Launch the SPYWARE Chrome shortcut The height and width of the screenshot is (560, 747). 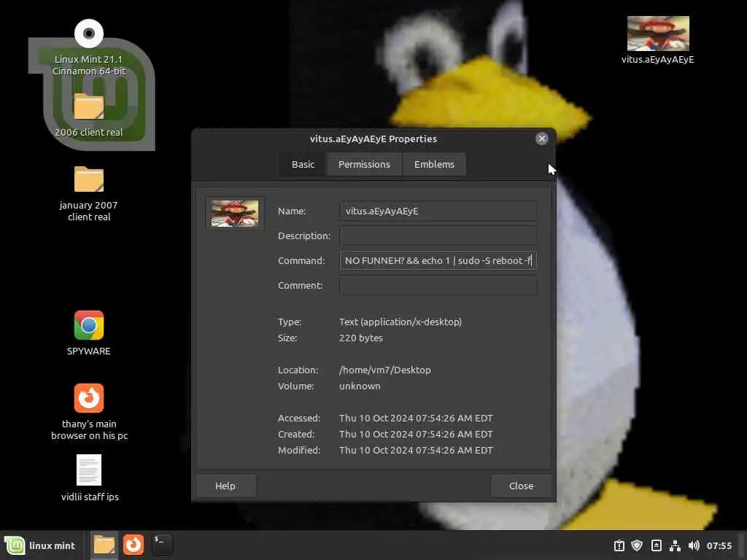88,325
